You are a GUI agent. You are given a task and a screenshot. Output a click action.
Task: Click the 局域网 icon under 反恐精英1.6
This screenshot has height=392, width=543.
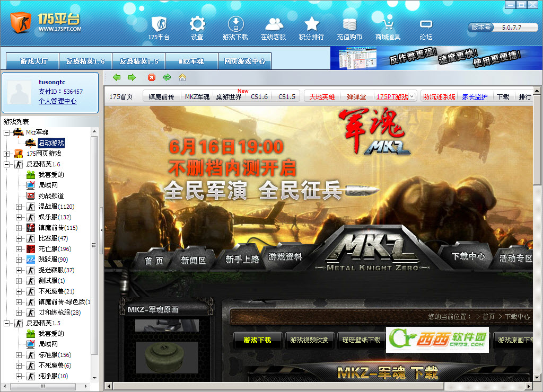click(31, 185)
